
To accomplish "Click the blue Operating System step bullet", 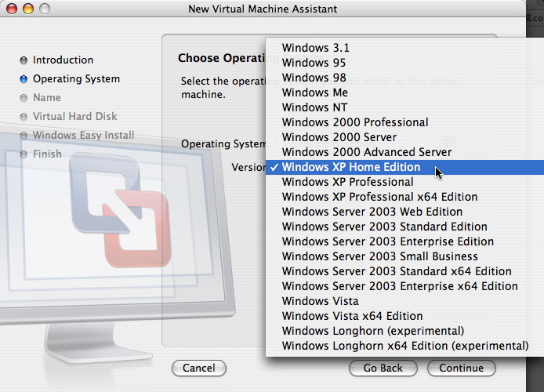I will point(24,79).
